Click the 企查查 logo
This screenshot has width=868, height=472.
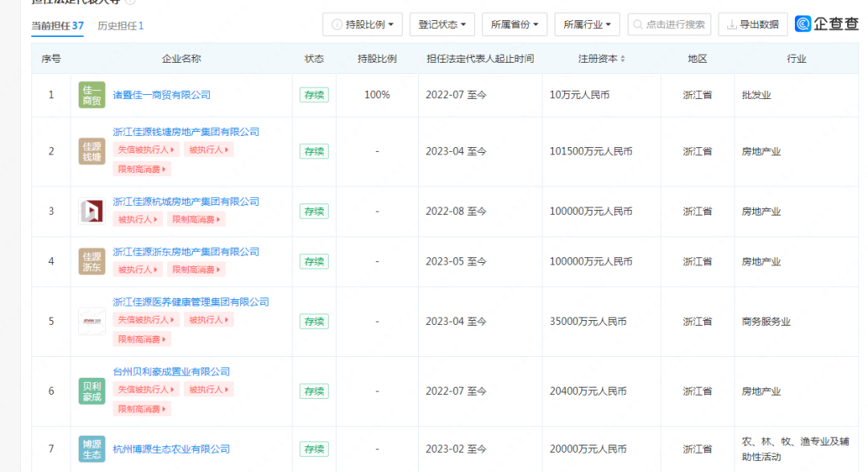pyautogui.click(x=826, y=24)
